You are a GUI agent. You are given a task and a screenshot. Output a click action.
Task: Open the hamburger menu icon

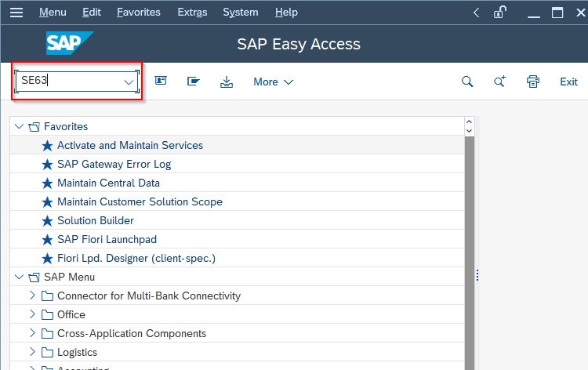coord(16,13)
